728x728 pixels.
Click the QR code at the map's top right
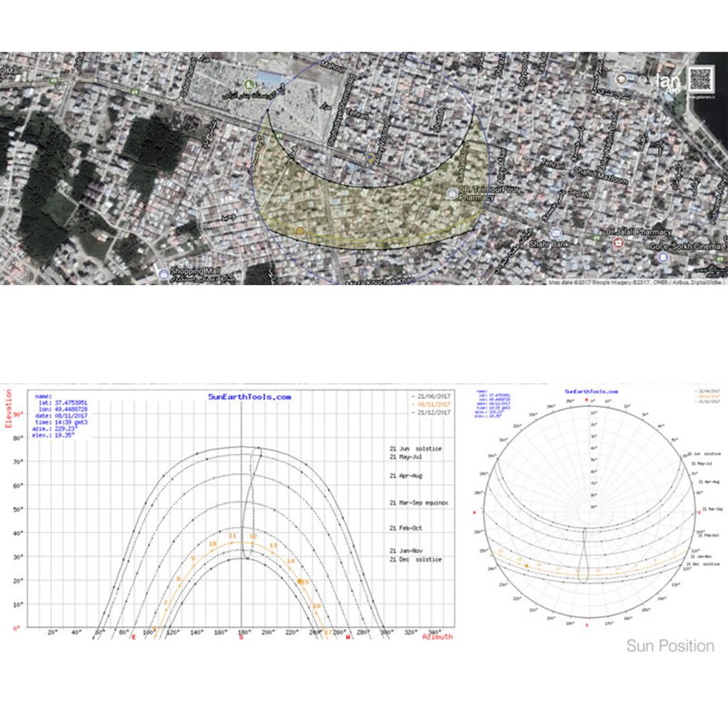coord(700,75)
